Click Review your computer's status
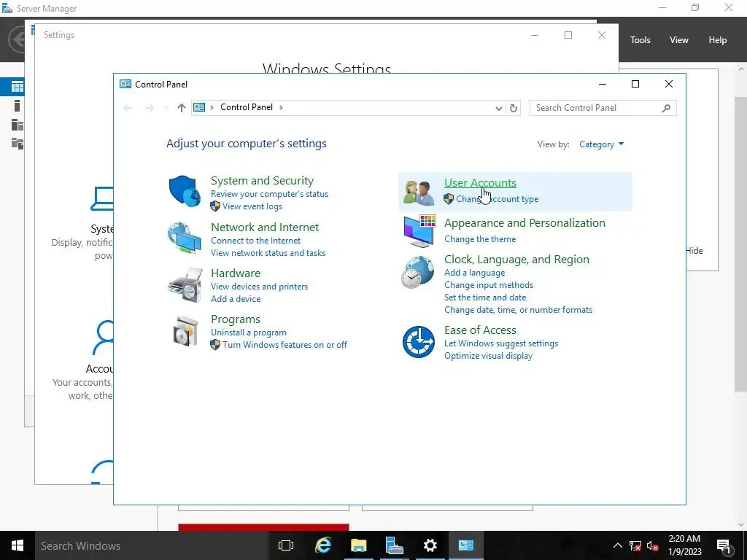Image resolution: width=747 pixels, height=560 pixels. click(x=269, y=194)
